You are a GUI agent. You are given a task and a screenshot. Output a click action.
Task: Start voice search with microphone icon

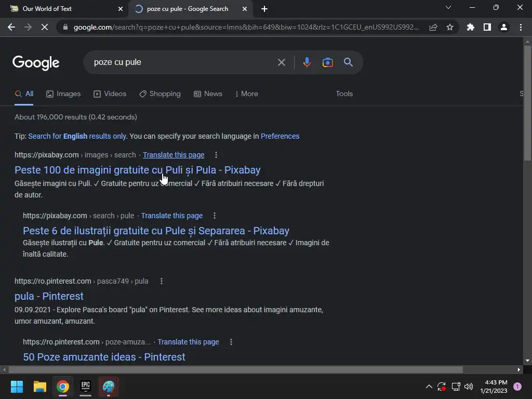point(307,62)
